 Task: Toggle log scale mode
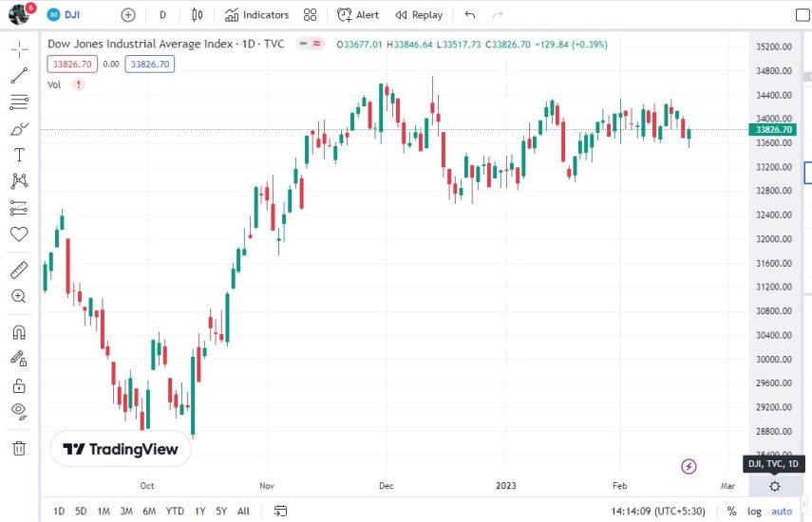tap(754, 512)
